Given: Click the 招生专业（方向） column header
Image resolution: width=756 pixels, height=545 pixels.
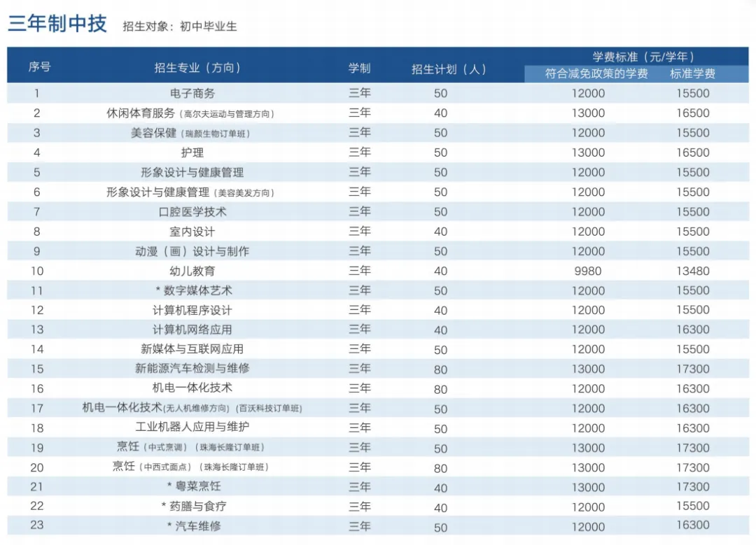Looking at the screenshot, I should tap(197, 68).
